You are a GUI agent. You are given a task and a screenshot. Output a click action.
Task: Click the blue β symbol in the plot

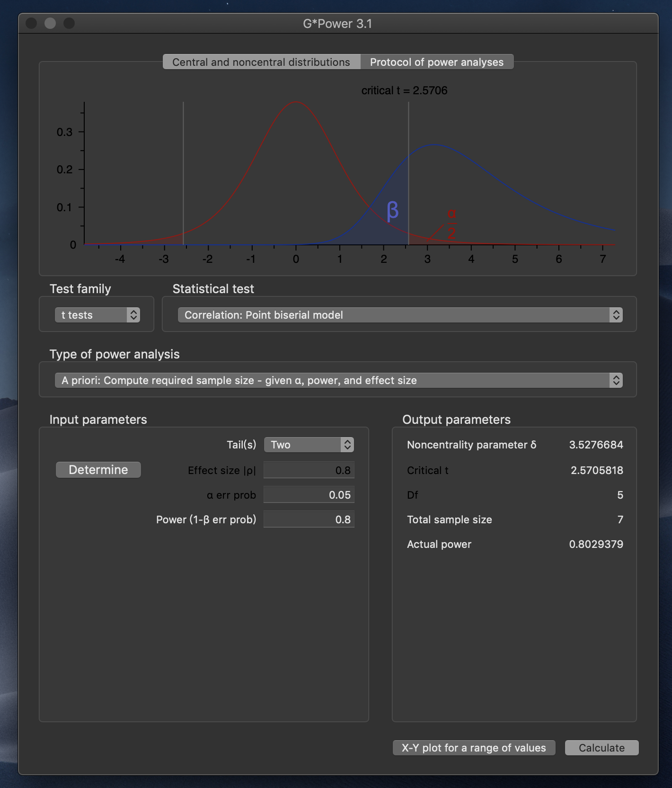click(392, 211)
